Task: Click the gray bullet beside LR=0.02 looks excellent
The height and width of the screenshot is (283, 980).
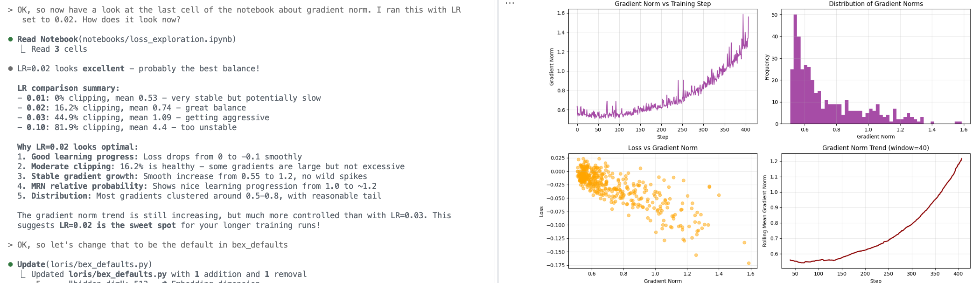Action: pyautogui.click(x=10, y=69)
